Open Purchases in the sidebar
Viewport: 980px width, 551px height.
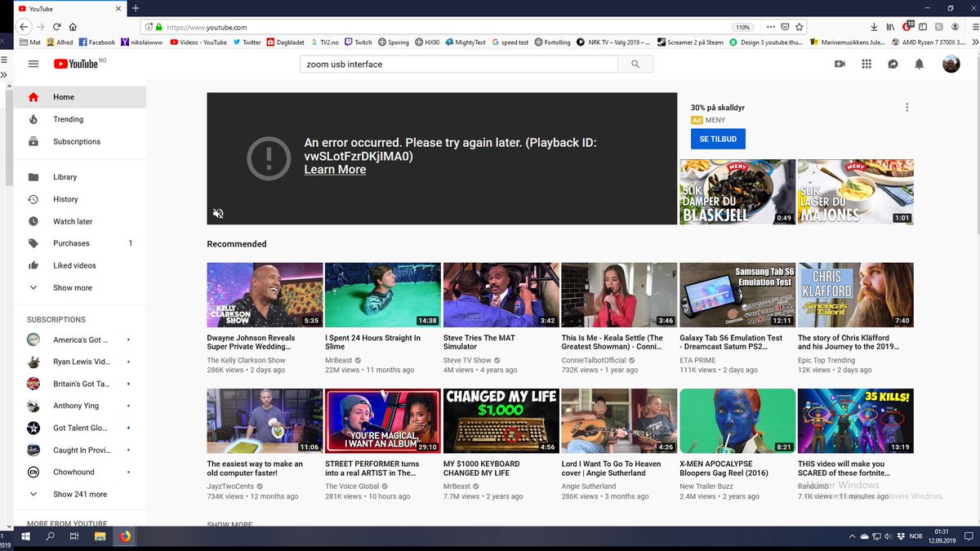pyautogui.click(x=80, y=243)
